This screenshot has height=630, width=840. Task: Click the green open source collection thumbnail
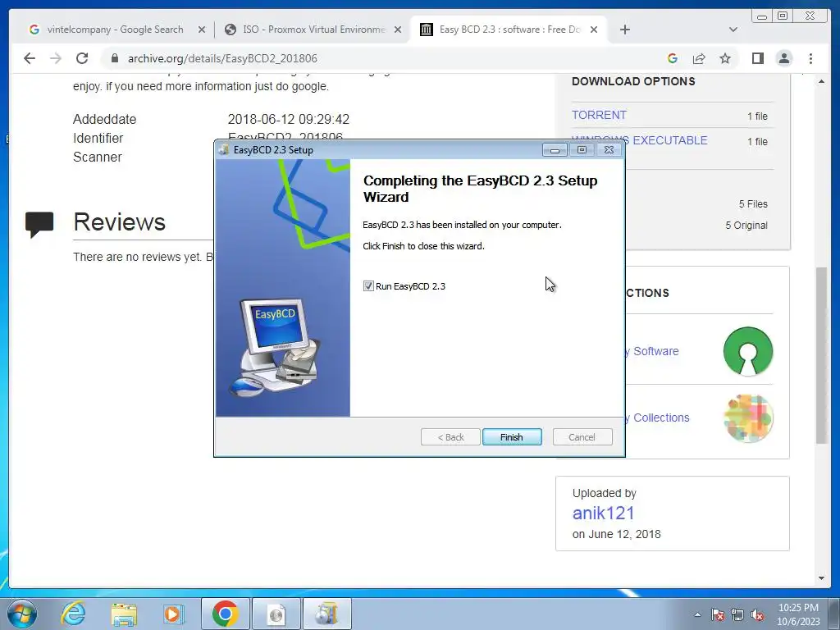pos(748,351)
